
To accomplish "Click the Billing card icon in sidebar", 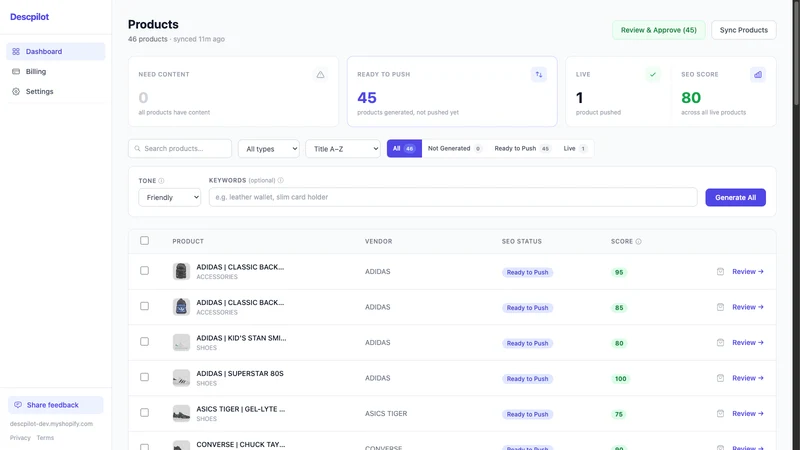I will (x=16, y=71).
